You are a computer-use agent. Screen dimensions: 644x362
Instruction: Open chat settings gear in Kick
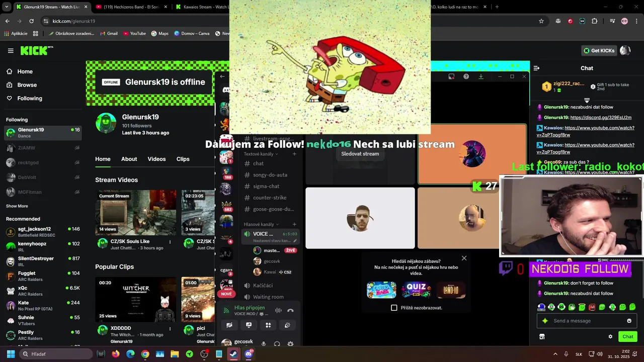pyautogui.click(x=610, y=337)
